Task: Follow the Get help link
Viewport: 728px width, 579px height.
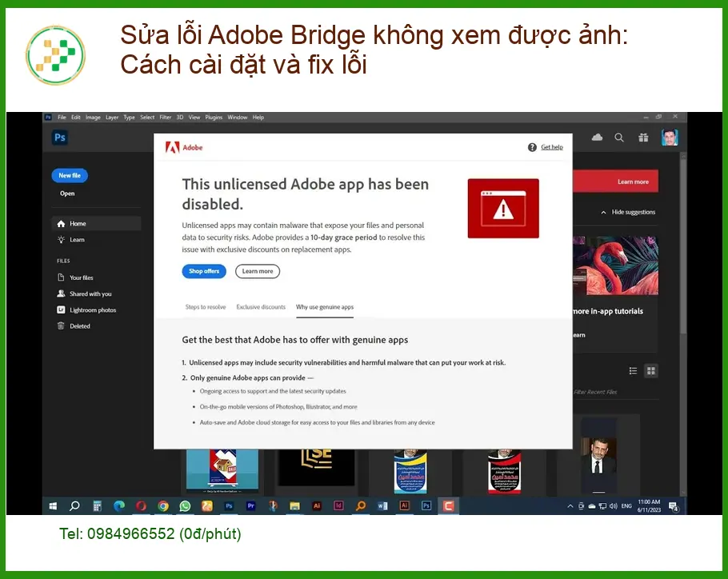Action: 551,147
